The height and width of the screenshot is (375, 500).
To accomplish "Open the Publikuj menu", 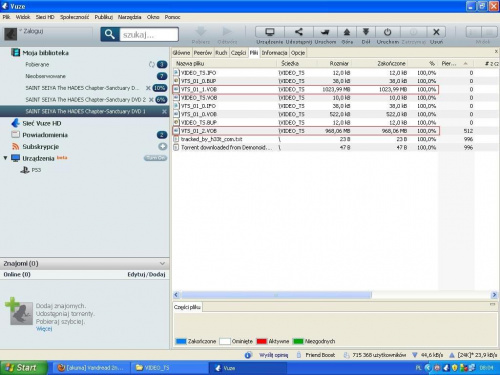I will [104, 17].
